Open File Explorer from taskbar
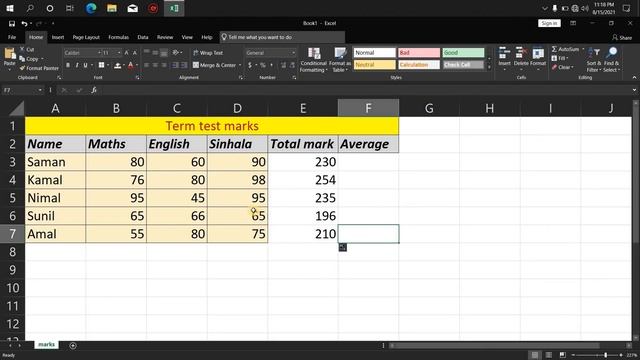The image size is (640, 360). click(x=112, y=8)
